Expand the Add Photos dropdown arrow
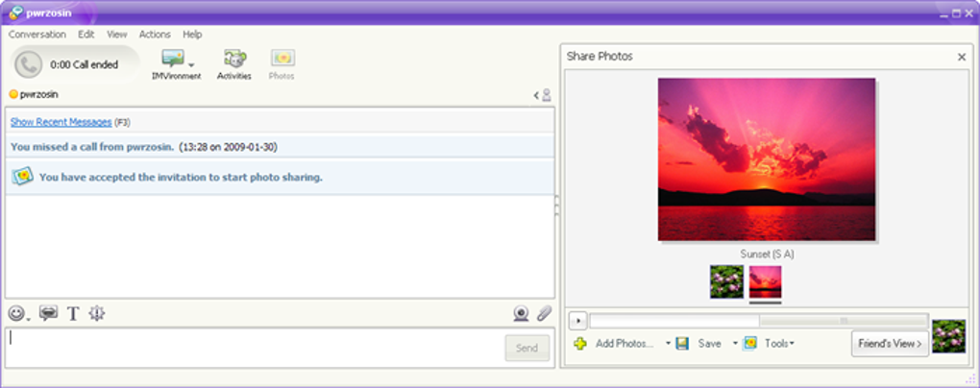The image size is (980, 388). point(668,344)
